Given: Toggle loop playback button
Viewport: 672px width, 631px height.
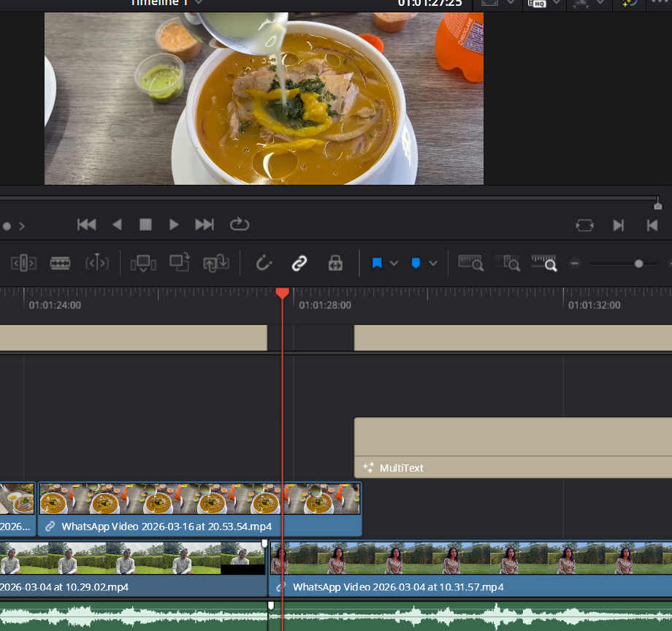Looking at the screenshot, I should (x=240, y=224).
